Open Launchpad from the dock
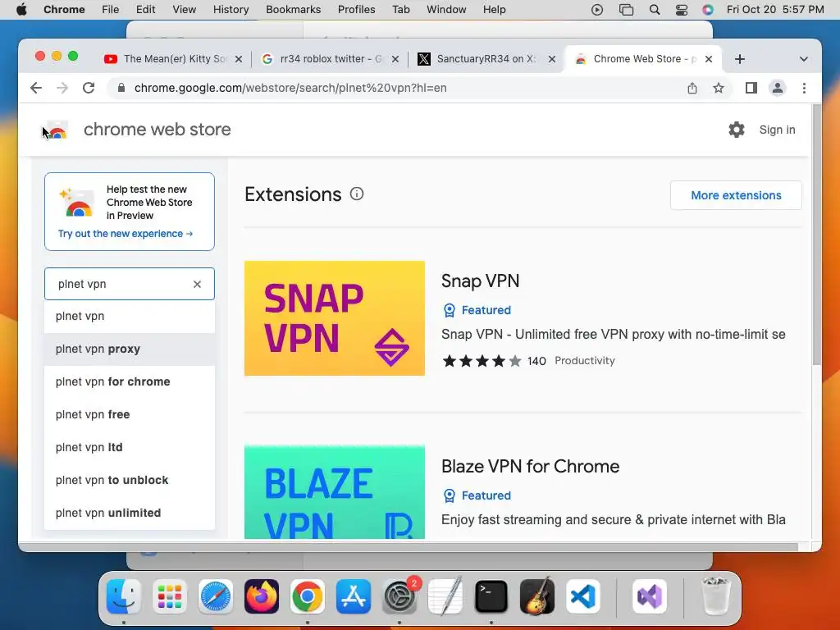The height and width of the screenshot is (630, 840). (x=169, y=596)
